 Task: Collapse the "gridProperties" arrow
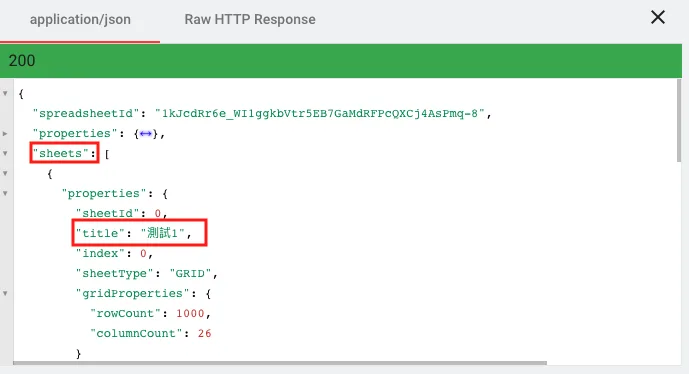coord(5,293)
